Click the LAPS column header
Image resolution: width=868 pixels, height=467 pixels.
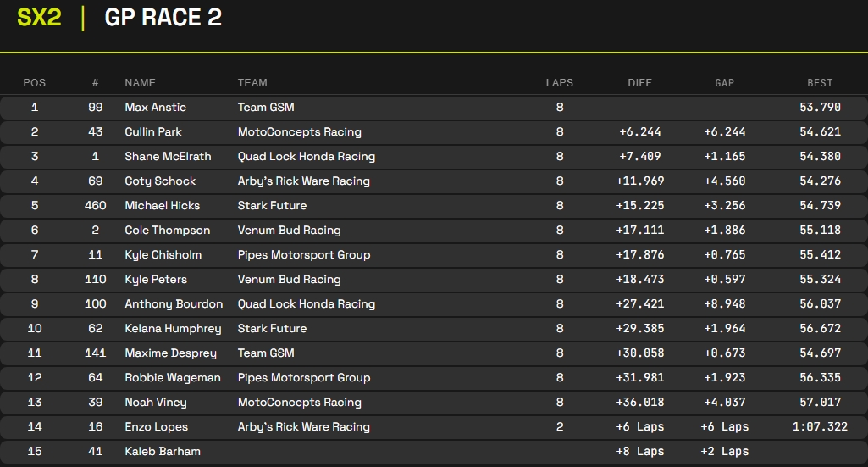coord(559,83)
